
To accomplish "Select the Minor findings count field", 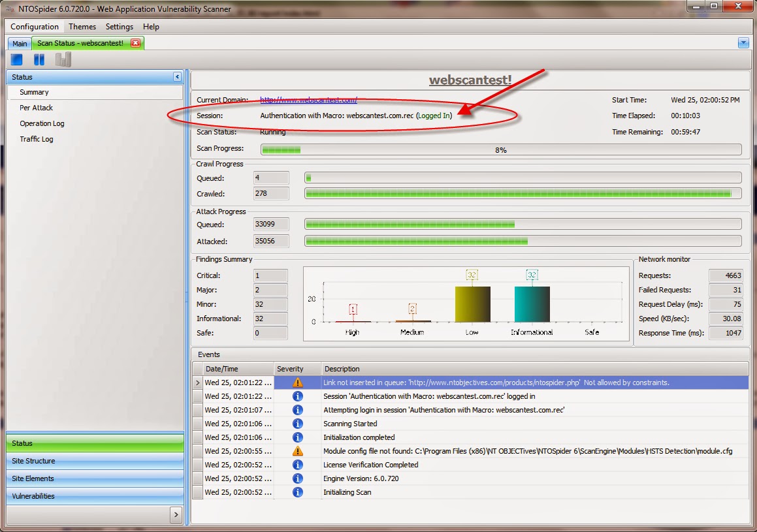I will click(x=270, y=304).
